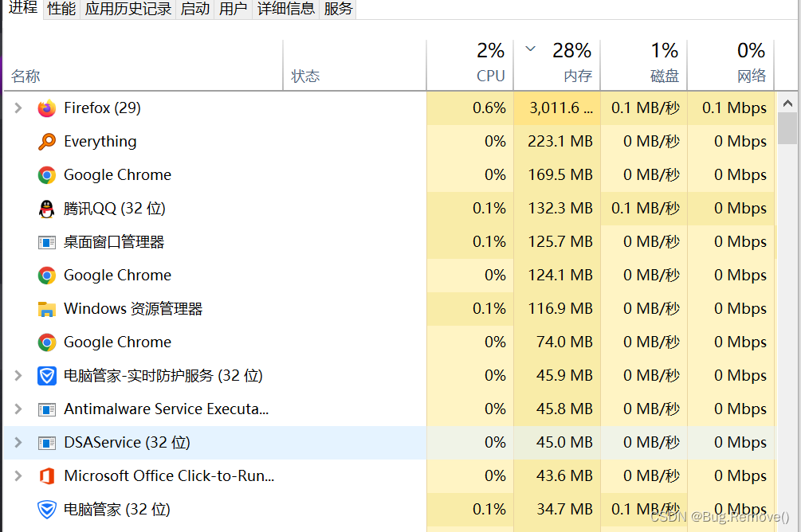Expand the Microsoft Office Click-to-Run group
This screenshot has height=532, width=801.
click(18, 475)
